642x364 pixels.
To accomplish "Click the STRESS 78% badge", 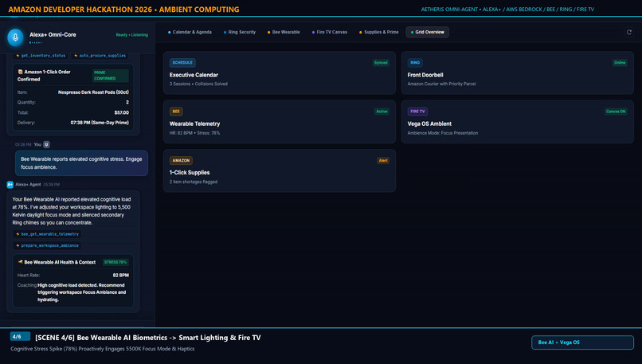I will [x=115, y=262].
